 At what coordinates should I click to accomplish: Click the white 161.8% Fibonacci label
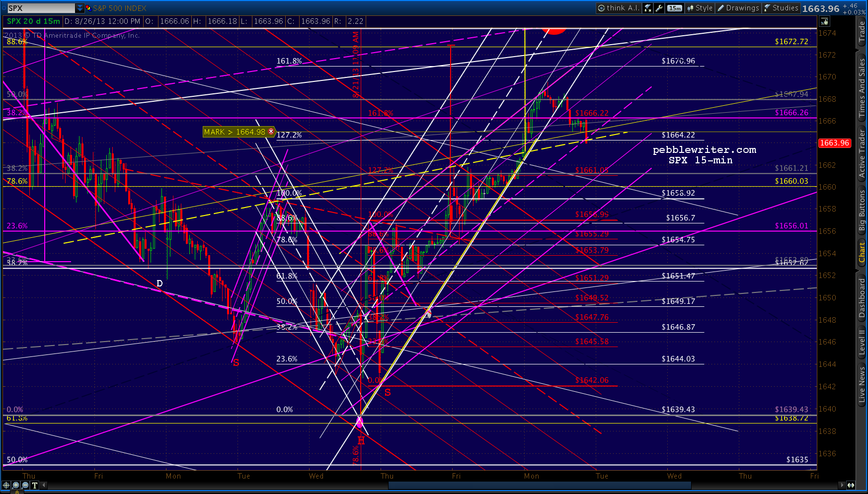pyautogui.click(x=289, y=61)
